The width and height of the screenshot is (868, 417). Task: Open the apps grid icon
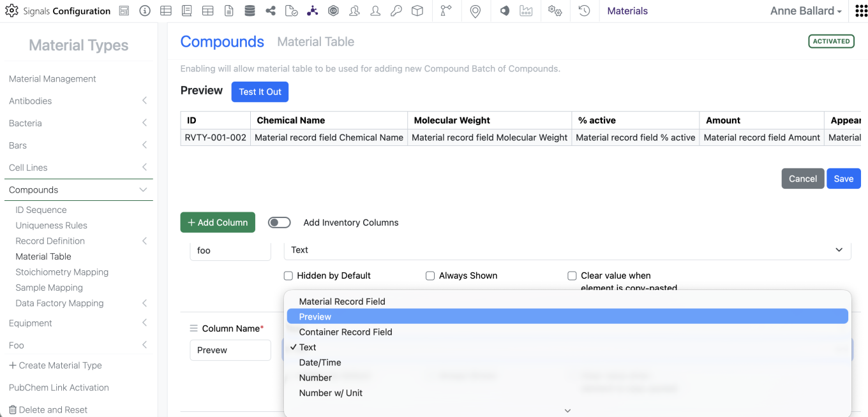coord(861,11)
